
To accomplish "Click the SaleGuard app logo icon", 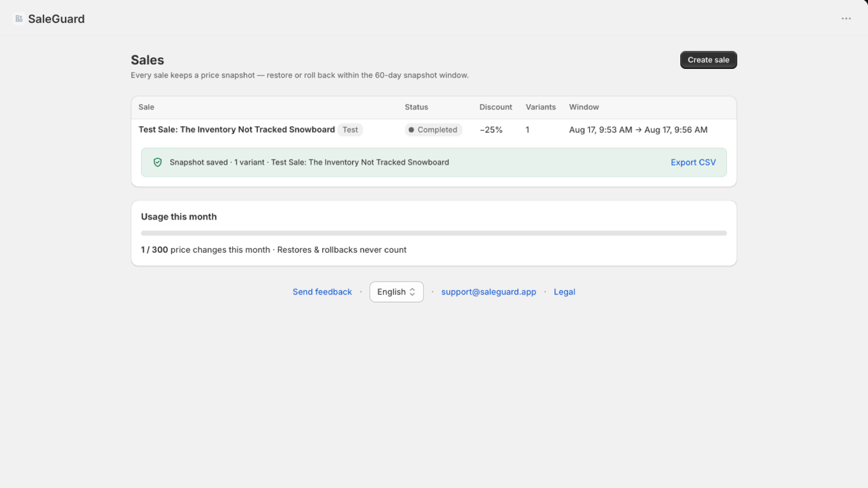I will point(19,19).
